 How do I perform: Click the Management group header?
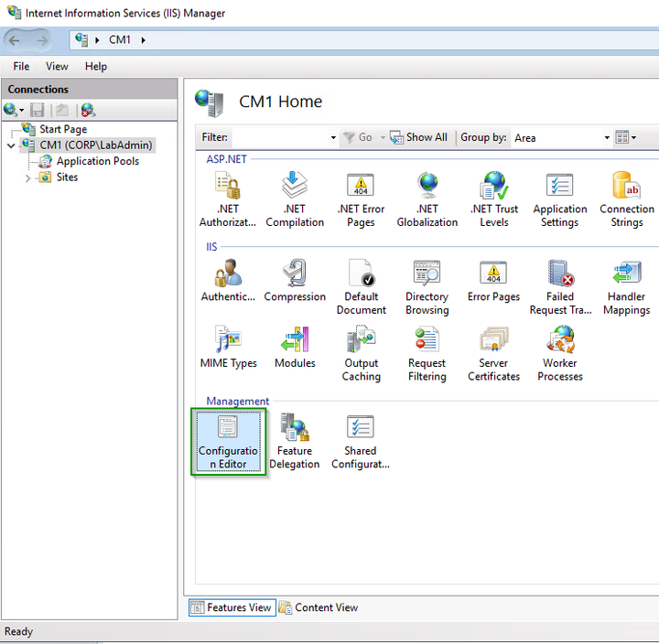click(237, 402)
